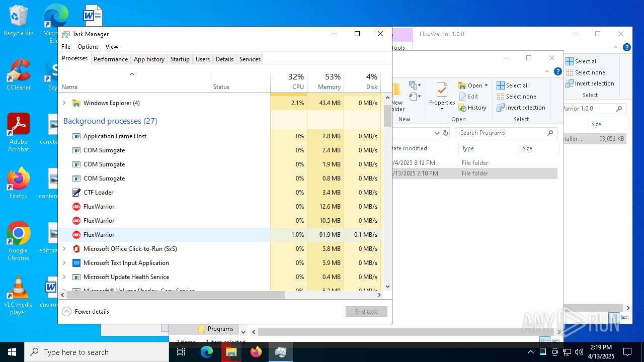Image resolution: width=644 pixels, height=362 pixels.
Task: Sort processes by CPU column
Action: [x=289, y=81]
